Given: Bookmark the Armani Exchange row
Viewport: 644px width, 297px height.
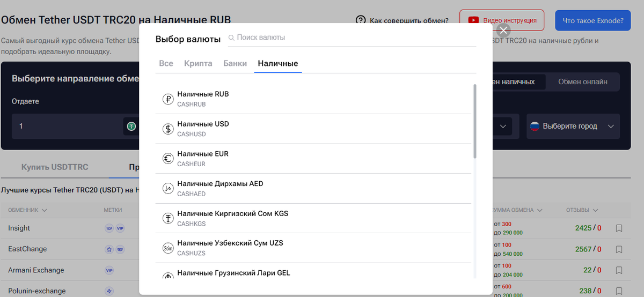Looking at the screenshot, I should tap(619, 270).
